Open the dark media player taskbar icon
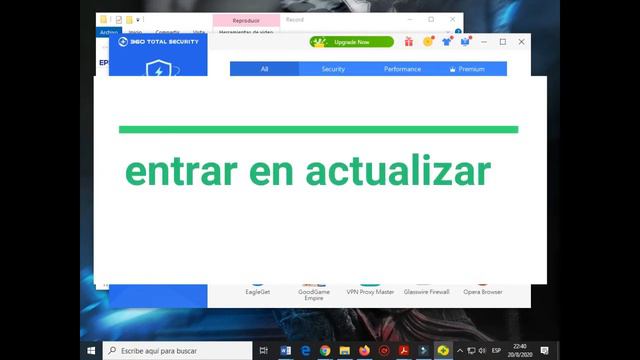This screenshot has width=640, height=360. (423, 351)
